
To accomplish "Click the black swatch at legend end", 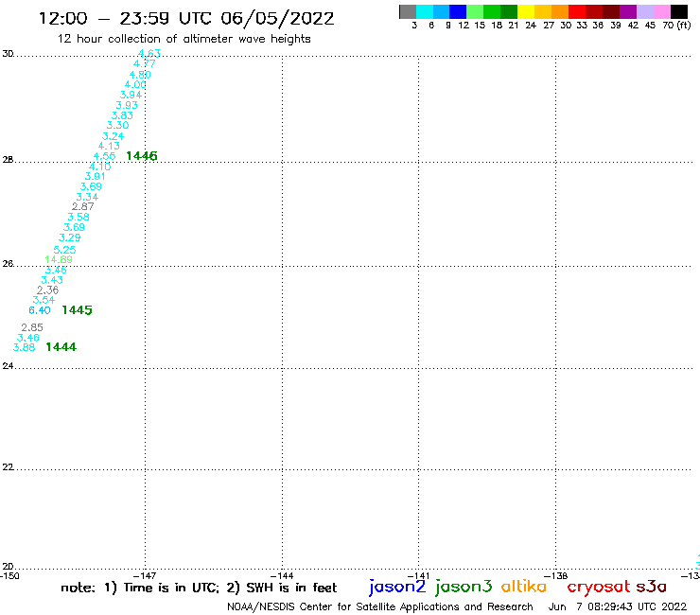I will coord(679,11).
